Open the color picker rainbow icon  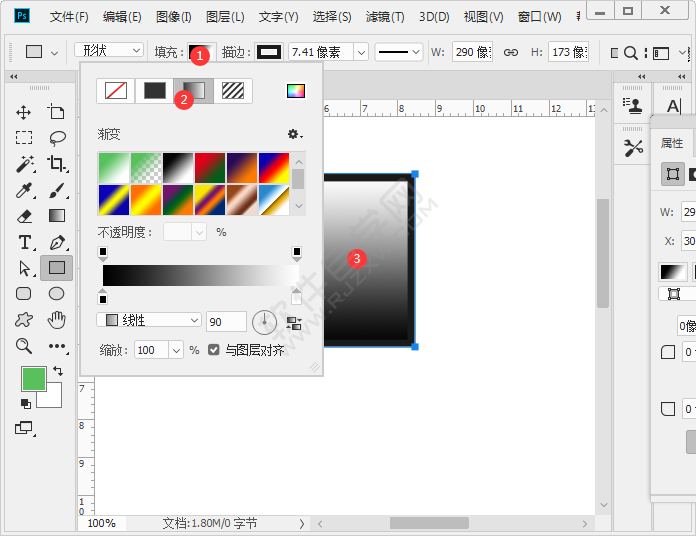296,91
